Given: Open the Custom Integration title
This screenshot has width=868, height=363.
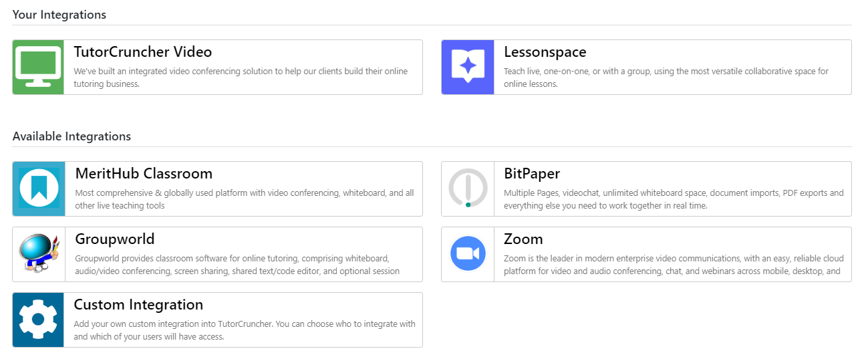Looking at the screenshot, I should coord(138,305).
